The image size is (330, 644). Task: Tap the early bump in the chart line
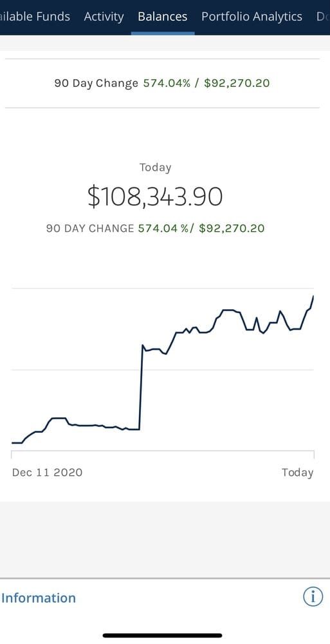(59, 418)
